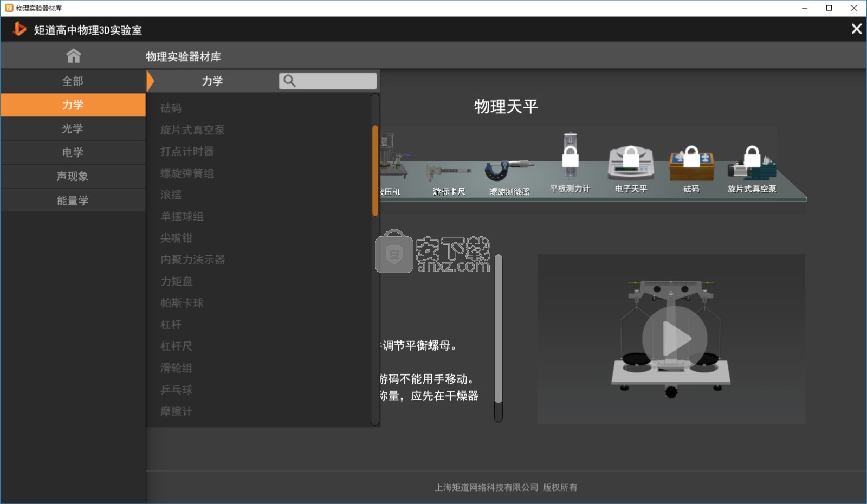The image size is (867, 504).
Task: Open the 电学 category
Action: (x=73, y=152)
